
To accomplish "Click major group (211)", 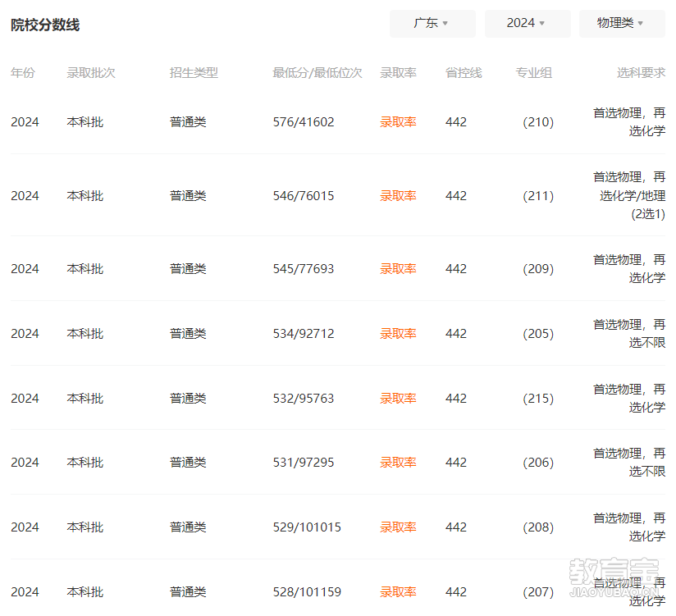I will tap(538, 196).
